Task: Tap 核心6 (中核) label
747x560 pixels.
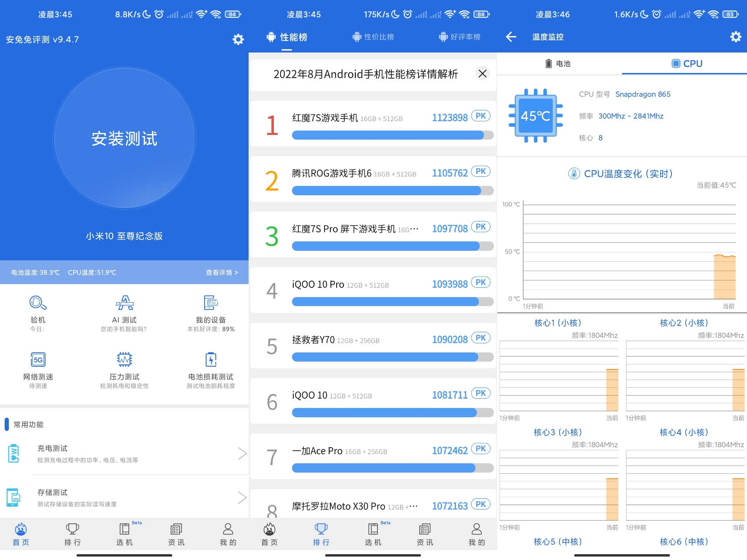Action: [x=684, y=541]
